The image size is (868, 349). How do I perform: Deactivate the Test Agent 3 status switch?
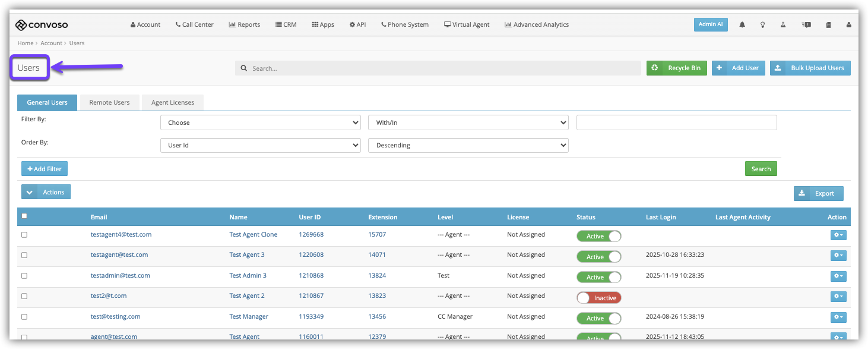(598, 257)
